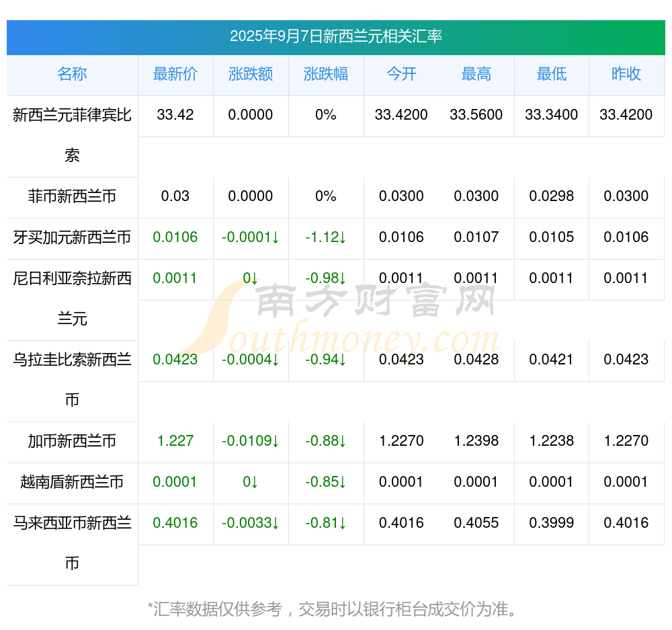Screen dimensions: 672x630
Task: Click the 最新价 column header
Action: point(175,74)
